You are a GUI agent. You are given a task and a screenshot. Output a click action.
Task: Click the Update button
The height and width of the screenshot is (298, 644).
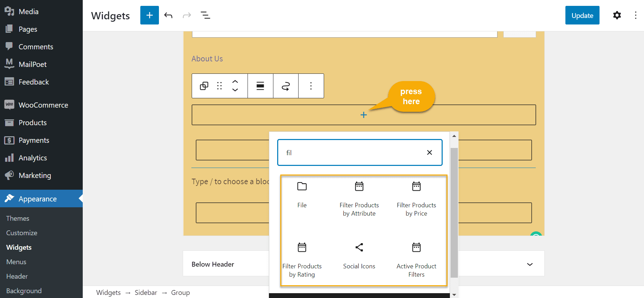[582, 15]
